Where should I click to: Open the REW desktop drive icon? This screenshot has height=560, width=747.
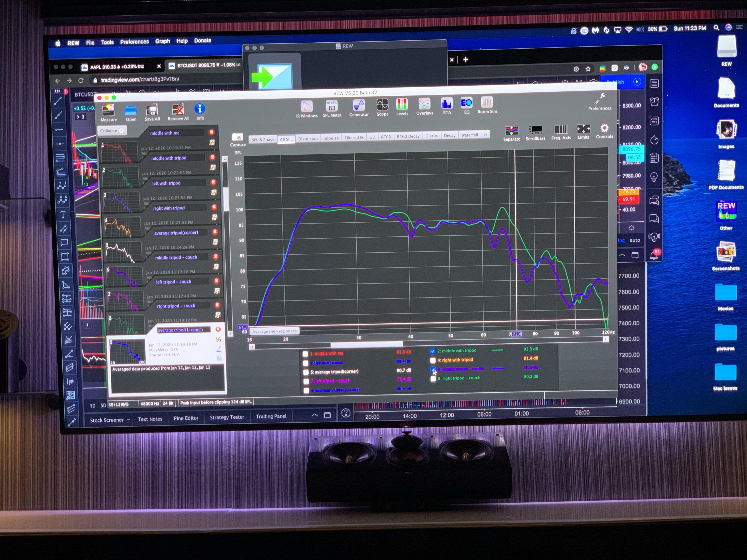coord(727,51)
